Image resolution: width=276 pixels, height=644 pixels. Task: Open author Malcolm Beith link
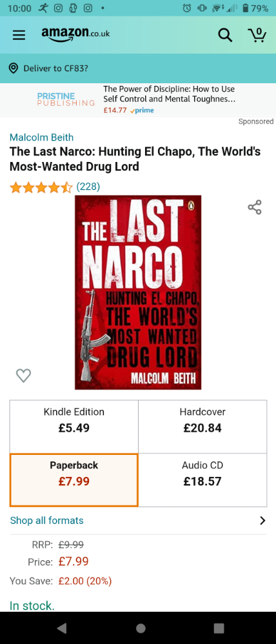(41, 137)
